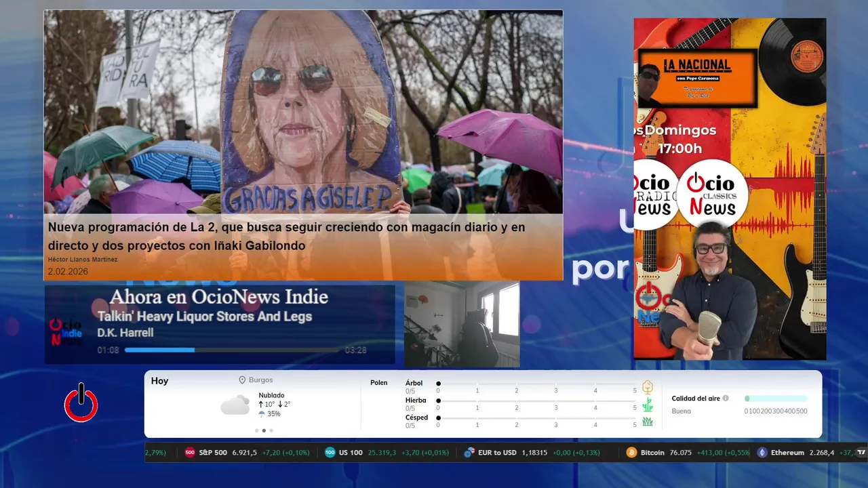Select the first weather carousel dot
This screenshot has height=488, width=868.
(256, 430)
